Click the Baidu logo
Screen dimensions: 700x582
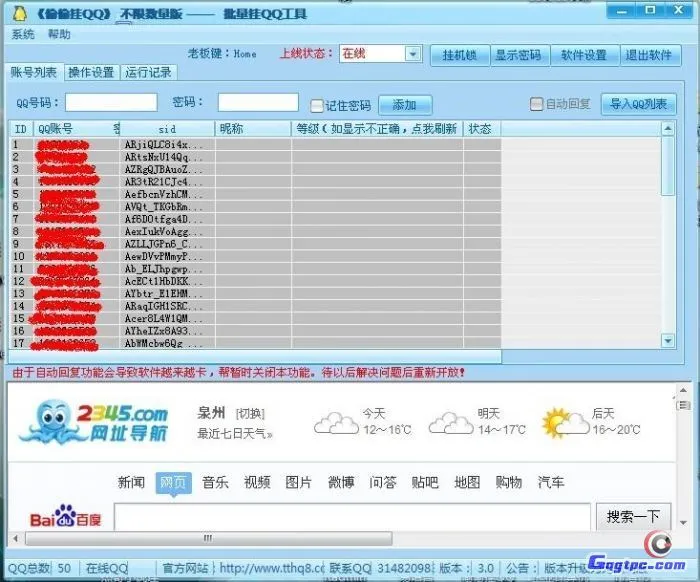66,517
